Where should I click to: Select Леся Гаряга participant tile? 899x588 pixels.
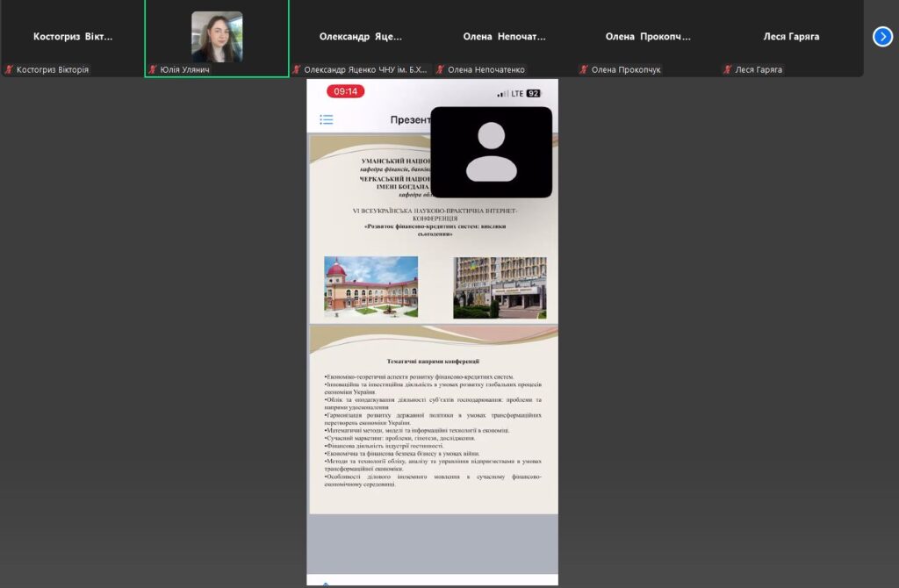point(791,37)
